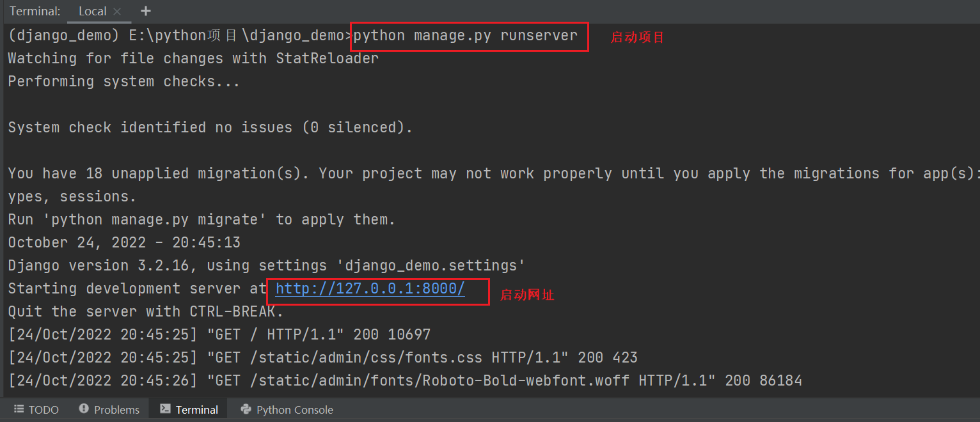Click the red "启动项目" annotation
Screen dimensions: 980x422
point(637,38)
